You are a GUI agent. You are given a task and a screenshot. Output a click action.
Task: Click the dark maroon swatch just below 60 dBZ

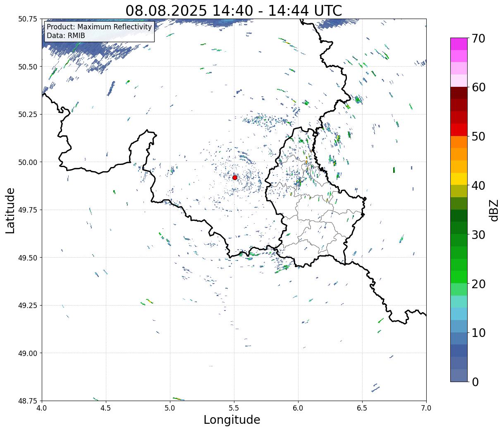click(x=459, y=93)
